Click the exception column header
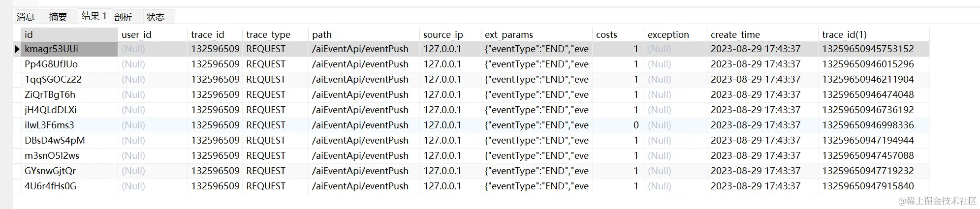This screenshot has width=980, height=209. 675,34
